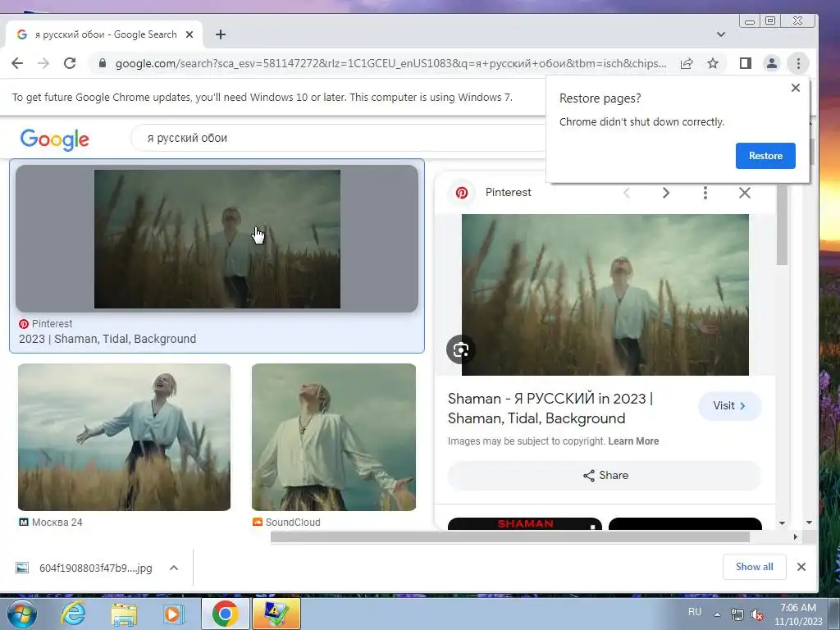Launch Internet Explorer from taskbar

pos(73,614)
